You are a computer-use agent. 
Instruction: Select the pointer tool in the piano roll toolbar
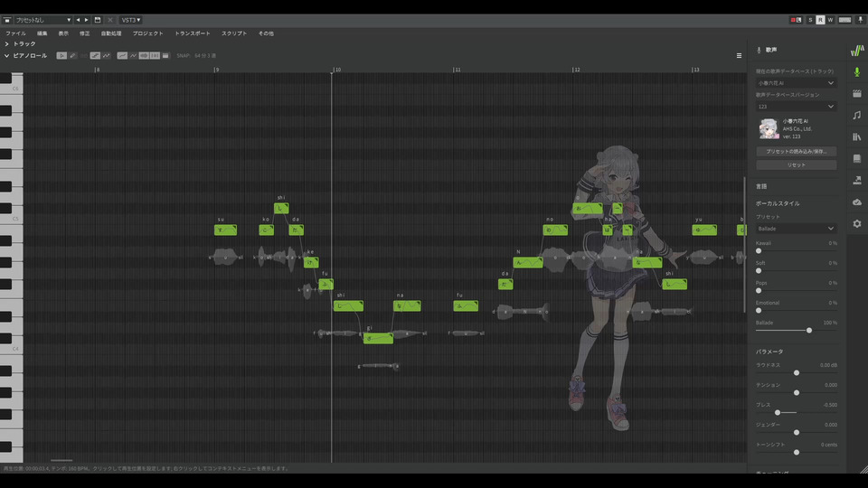(x=61, y=55)
